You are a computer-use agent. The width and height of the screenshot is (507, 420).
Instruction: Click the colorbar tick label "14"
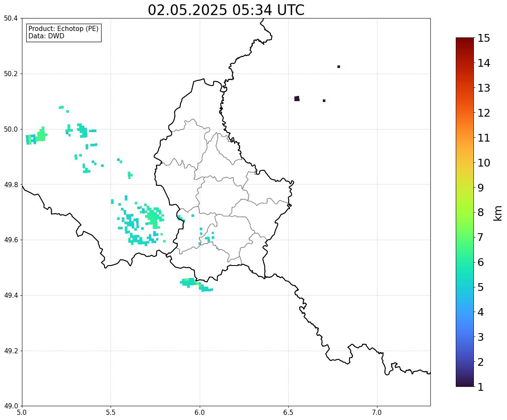click(x=484, y=63)
